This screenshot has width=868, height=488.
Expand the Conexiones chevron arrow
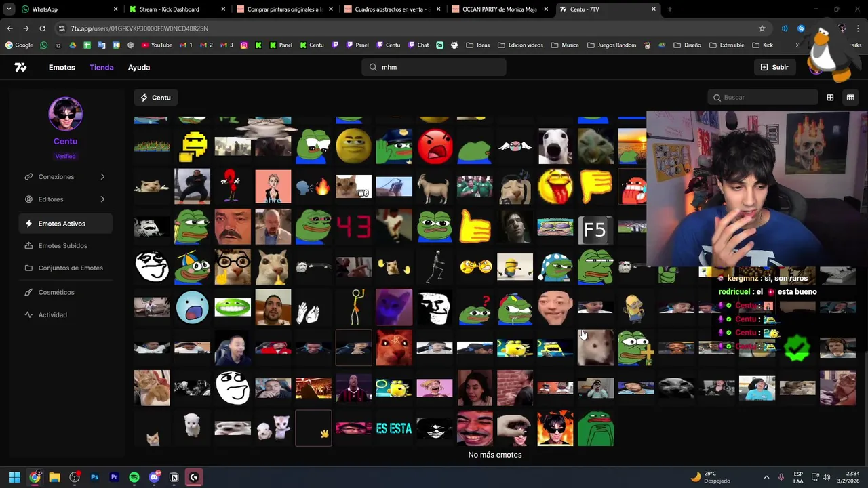[x=102, y=177]
